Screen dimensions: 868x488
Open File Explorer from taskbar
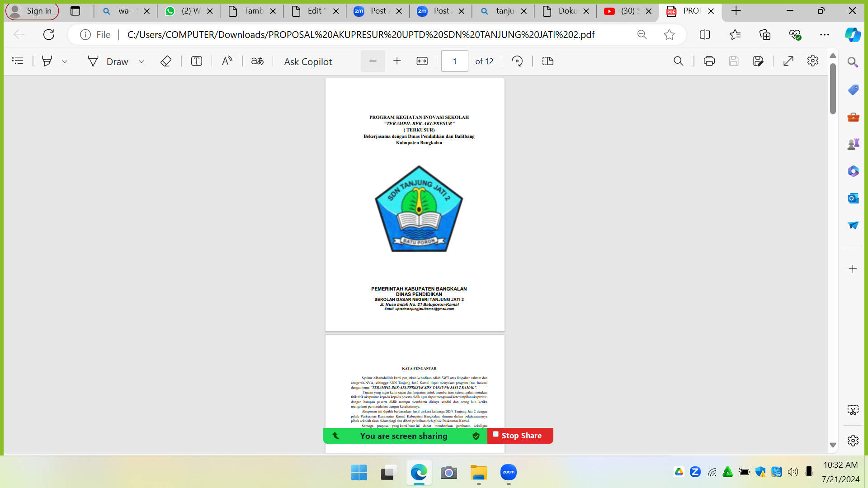click(478, 473)
